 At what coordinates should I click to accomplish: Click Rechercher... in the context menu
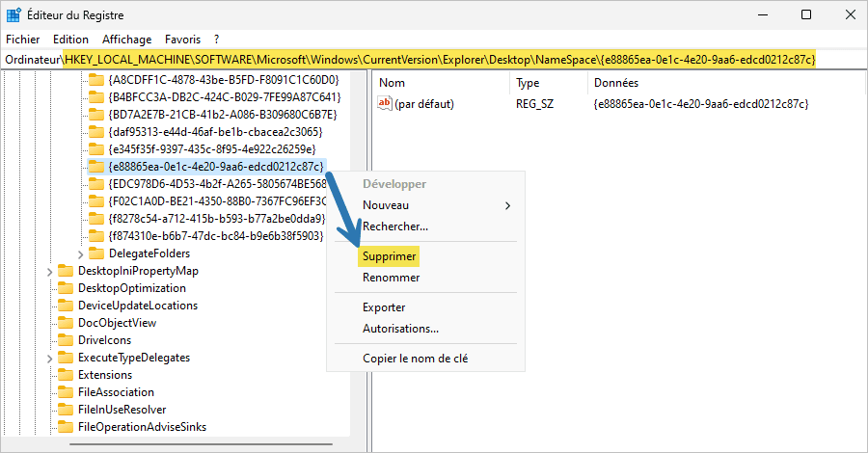(x=394, y=226)
